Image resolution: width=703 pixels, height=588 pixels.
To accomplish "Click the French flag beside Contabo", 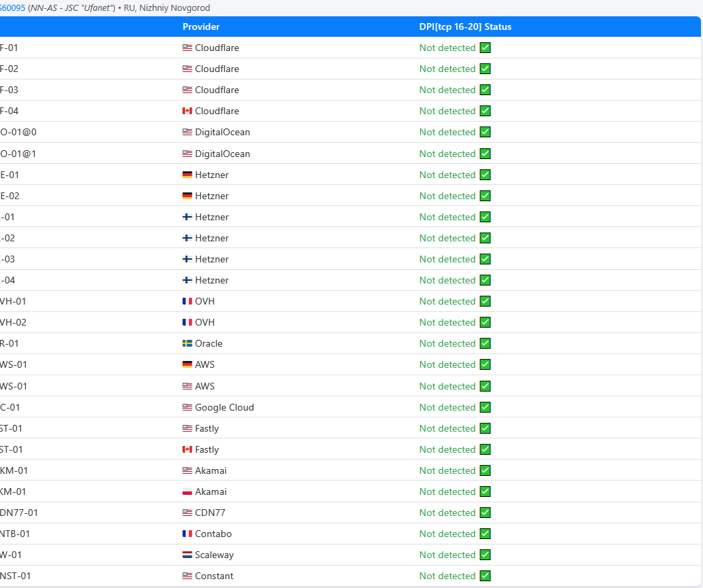I will point(187,534).
